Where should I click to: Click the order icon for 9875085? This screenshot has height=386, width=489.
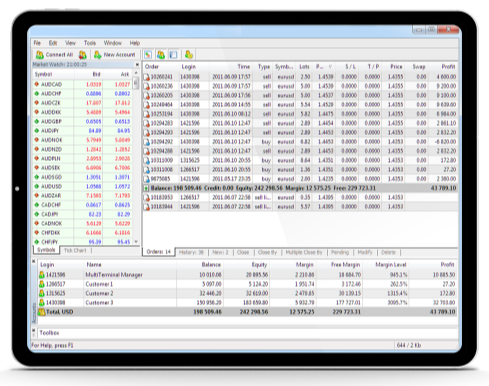pos(147,179)
